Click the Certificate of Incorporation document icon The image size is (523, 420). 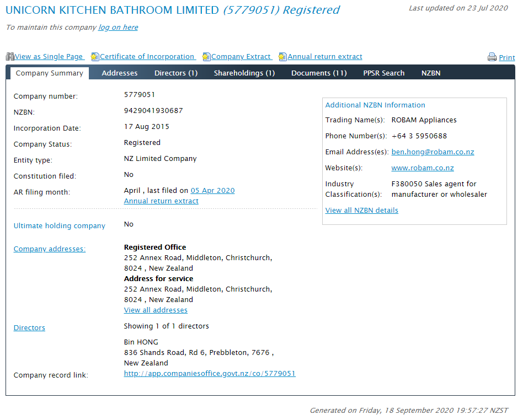[95, 57]
